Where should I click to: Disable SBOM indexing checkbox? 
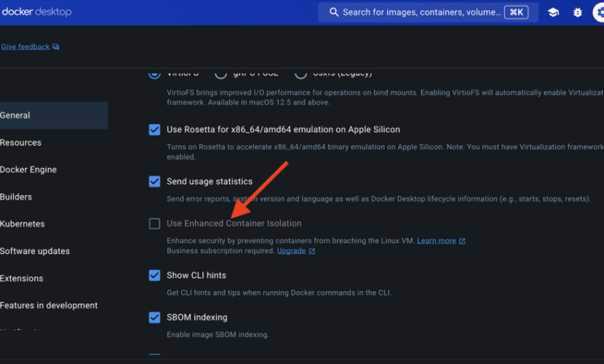coord(154,318)
